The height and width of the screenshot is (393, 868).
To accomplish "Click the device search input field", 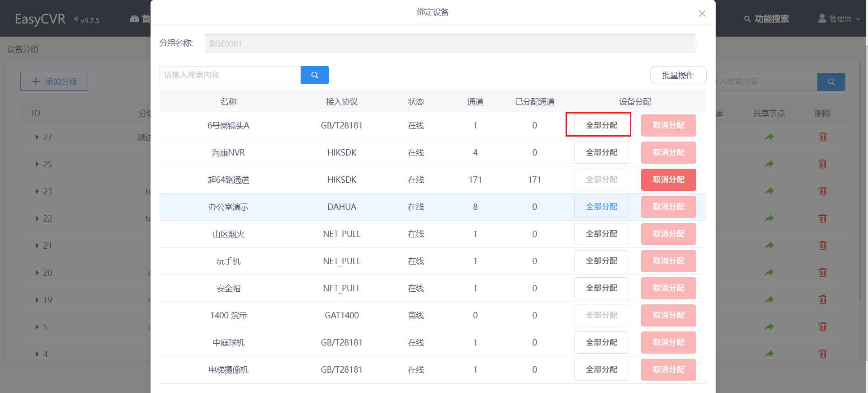I will point(230,75).
